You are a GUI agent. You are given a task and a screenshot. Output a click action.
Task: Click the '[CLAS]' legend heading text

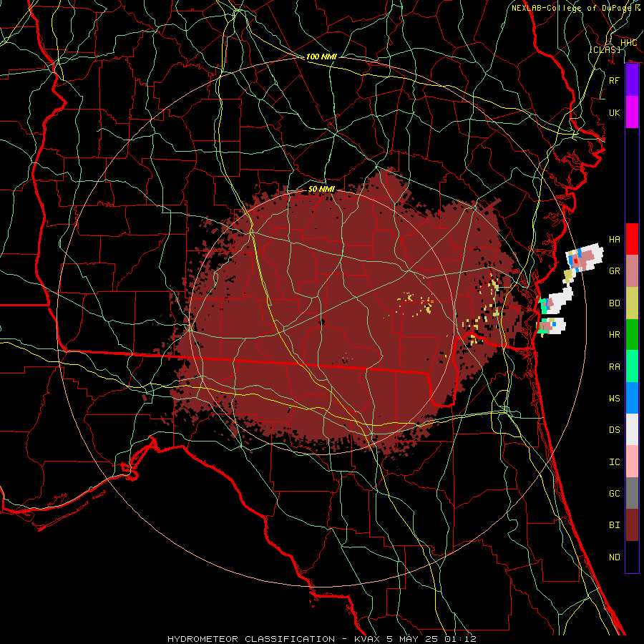coord(605,49)
